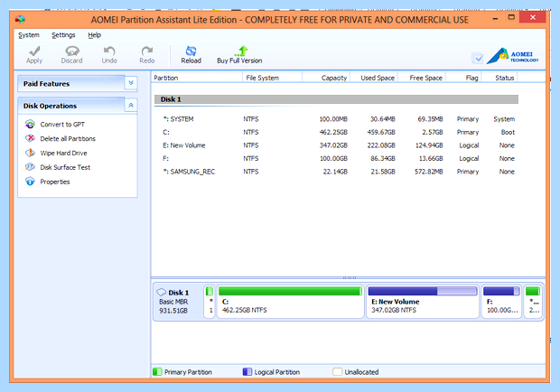Click the Undo arrow icon

(109, 51)
